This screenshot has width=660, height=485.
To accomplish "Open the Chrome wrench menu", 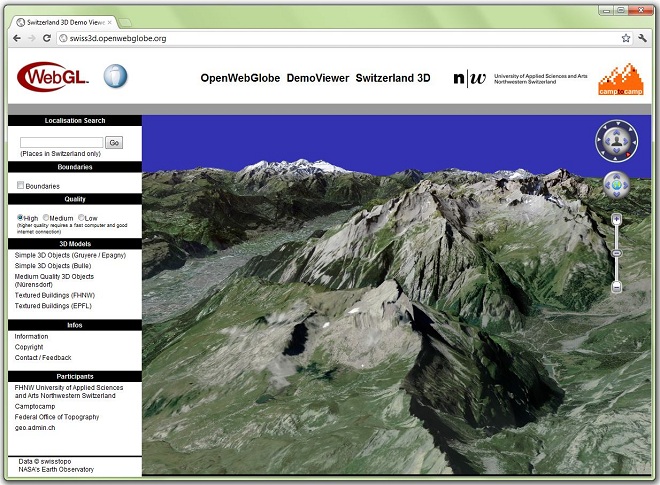I will coord(642,38).
